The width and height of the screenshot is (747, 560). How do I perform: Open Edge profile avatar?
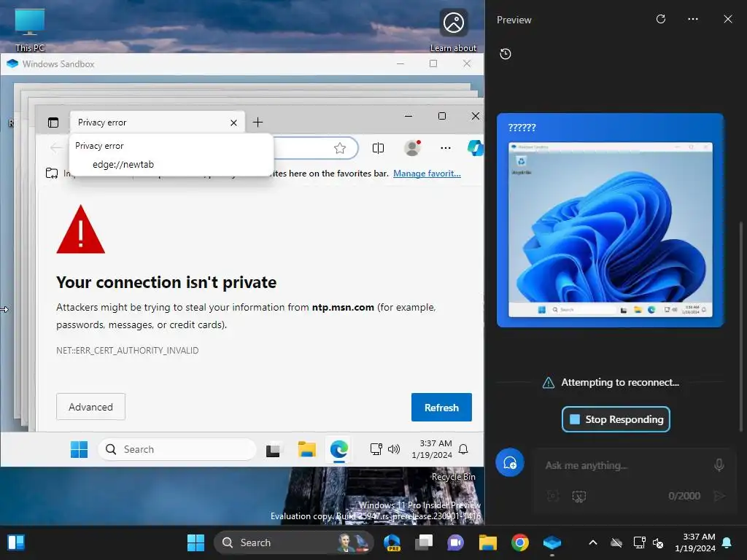point(413,148)
